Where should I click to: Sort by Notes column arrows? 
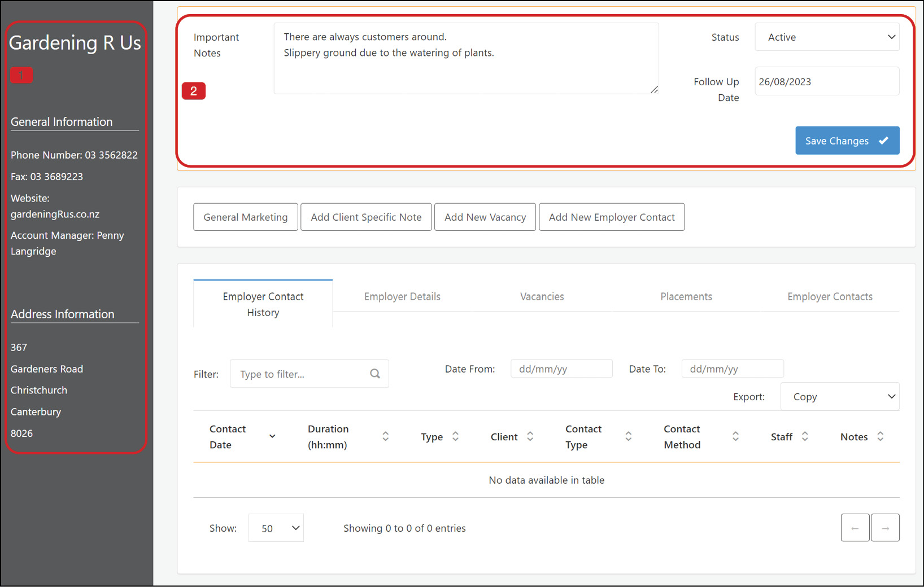tap(880, 436)
